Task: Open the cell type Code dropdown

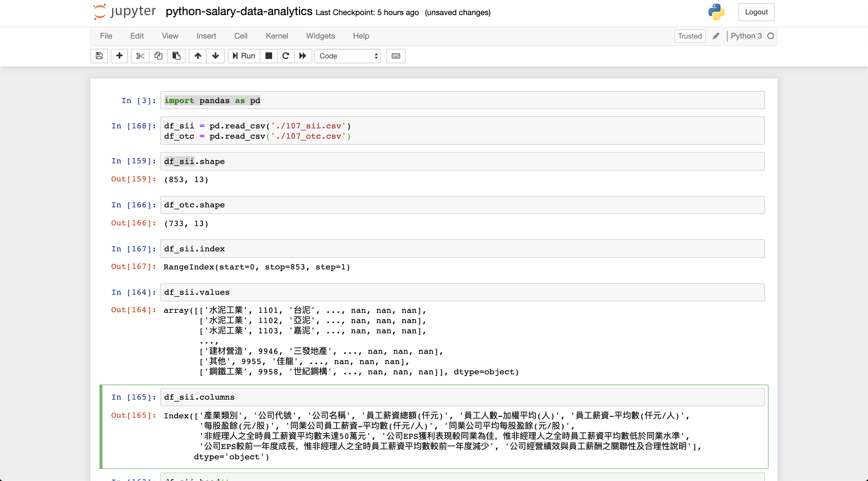Action: click(x=348, y=56)
